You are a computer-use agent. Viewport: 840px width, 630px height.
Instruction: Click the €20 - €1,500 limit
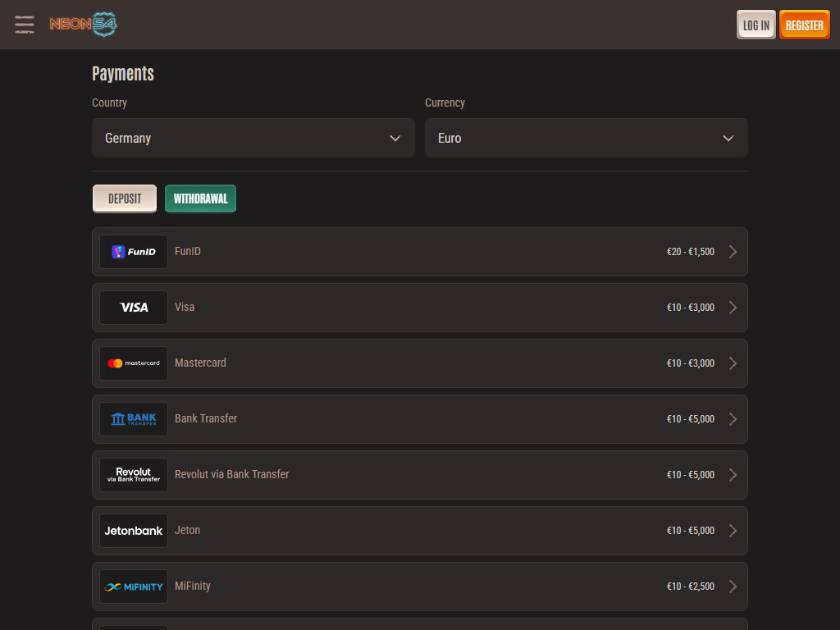pyautogui.click(x=690, y=252)
